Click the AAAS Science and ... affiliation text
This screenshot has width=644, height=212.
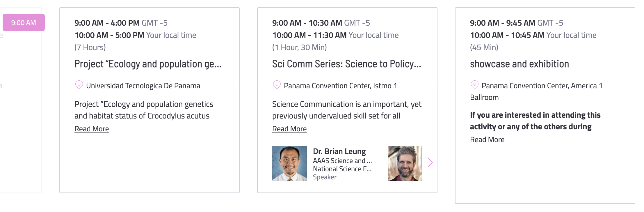[x=342, y=161]
